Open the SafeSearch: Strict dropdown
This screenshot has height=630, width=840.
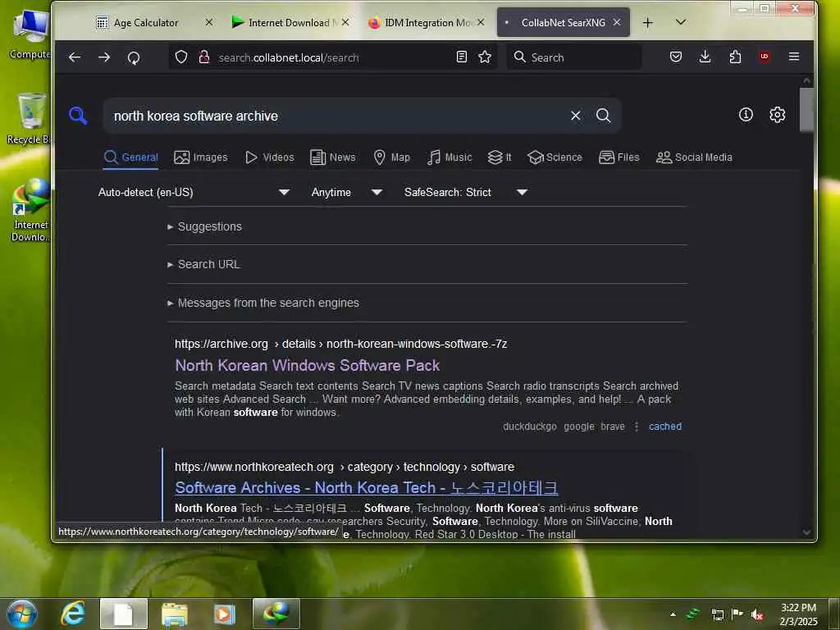click(x=466, y=192)
